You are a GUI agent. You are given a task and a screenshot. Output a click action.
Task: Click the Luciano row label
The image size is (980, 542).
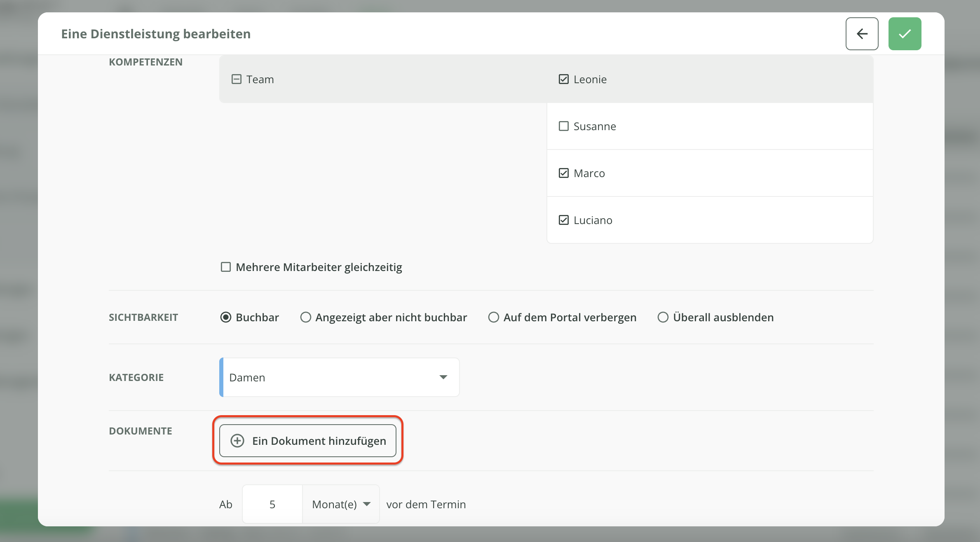[593, 220]
